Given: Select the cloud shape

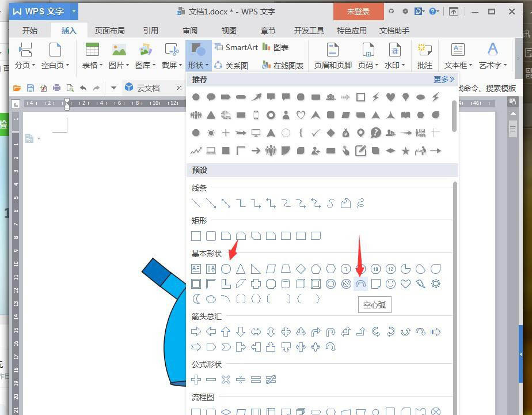Looking at the screenshot, I should [211, 299].
